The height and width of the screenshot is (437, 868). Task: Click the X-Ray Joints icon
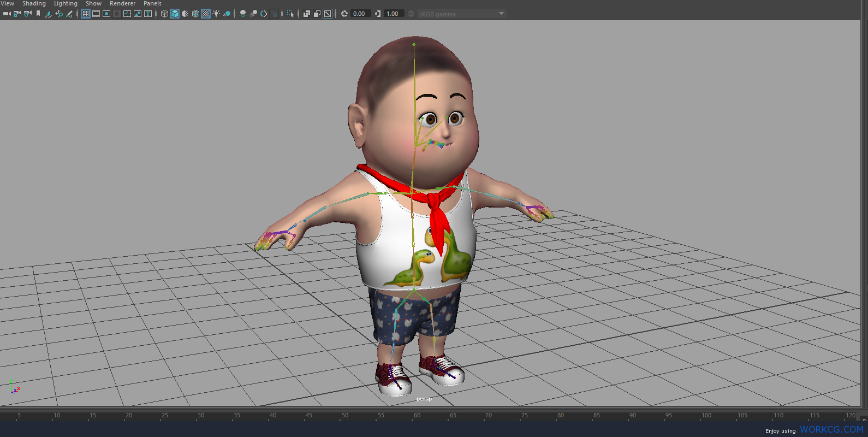point(328,14)
